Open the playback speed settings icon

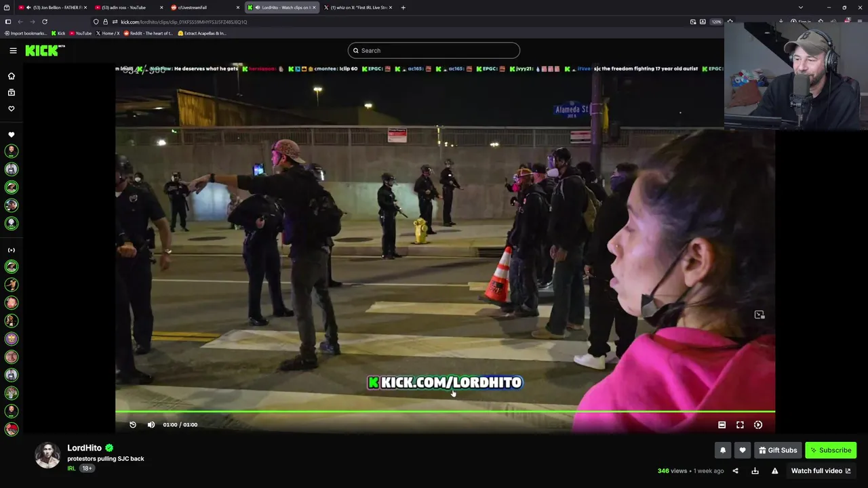pyautogui.click(x=758, y=425)
